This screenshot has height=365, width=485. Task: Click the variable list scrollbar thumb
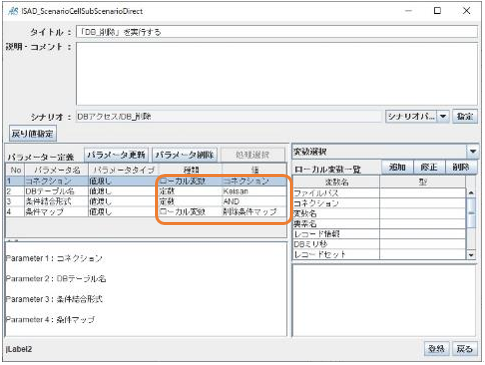pyautogui.click(x=471, y=213)
